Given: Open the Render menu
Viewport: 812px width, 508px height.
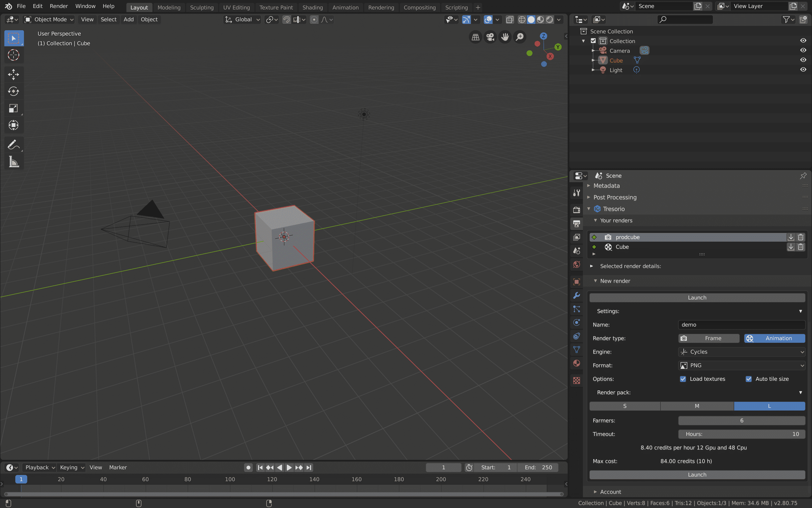Looking at the screenshot, I should [59, 6].
